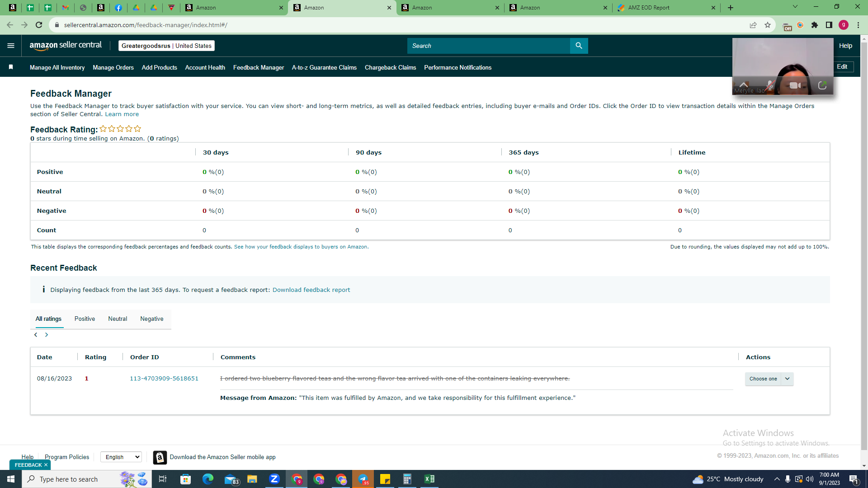This screenshot has height=488, width=868.
Task: Click Download feedback report link
Action: pos(311,290)
